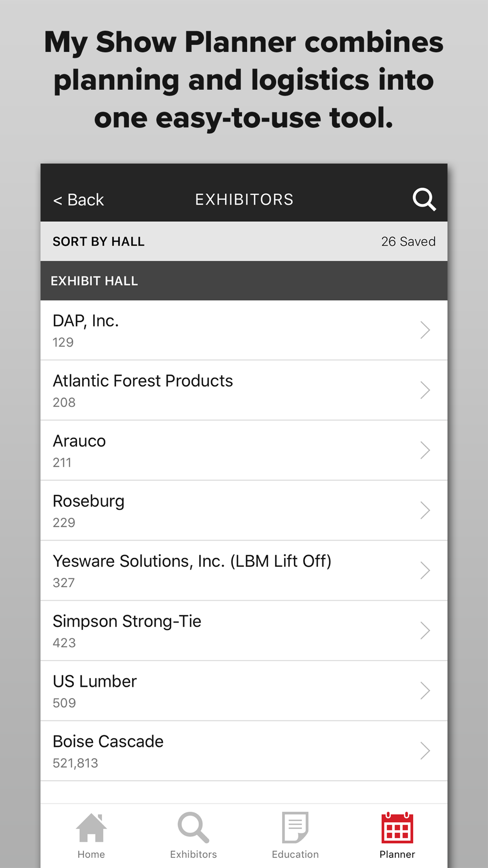Open Roseburg row chevron arrow
This screenshot has height=868, width=488.
(x=425, y=510)
